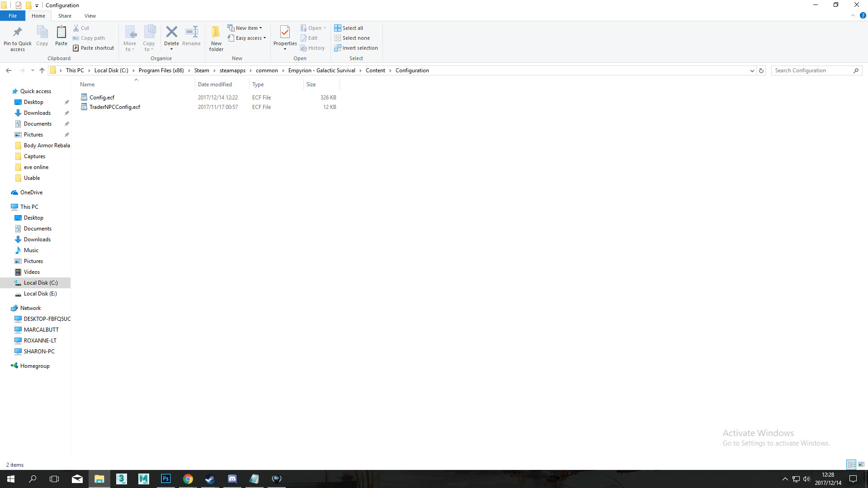Open eve online folder
This screenshot has width=868, height=488.
[x=36, y=167]
